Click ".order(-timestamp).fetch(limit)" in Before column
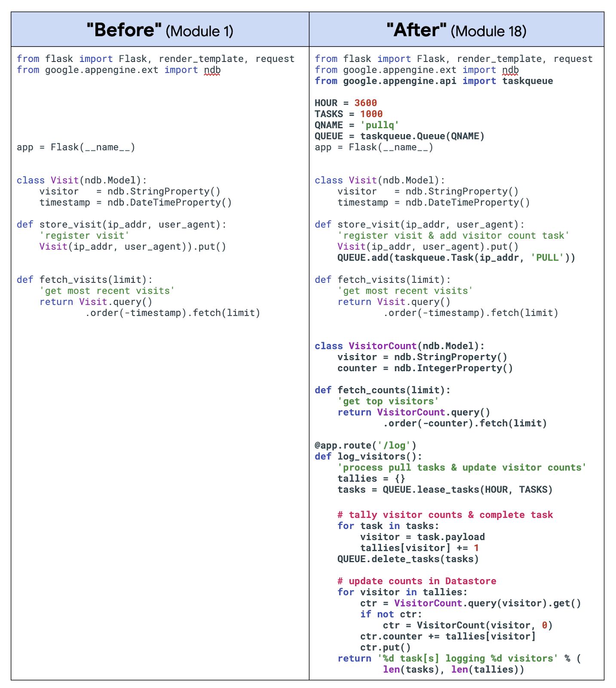The height and width of the screenshot is (688, 616). pyautogui.click(x=172, y=313)
